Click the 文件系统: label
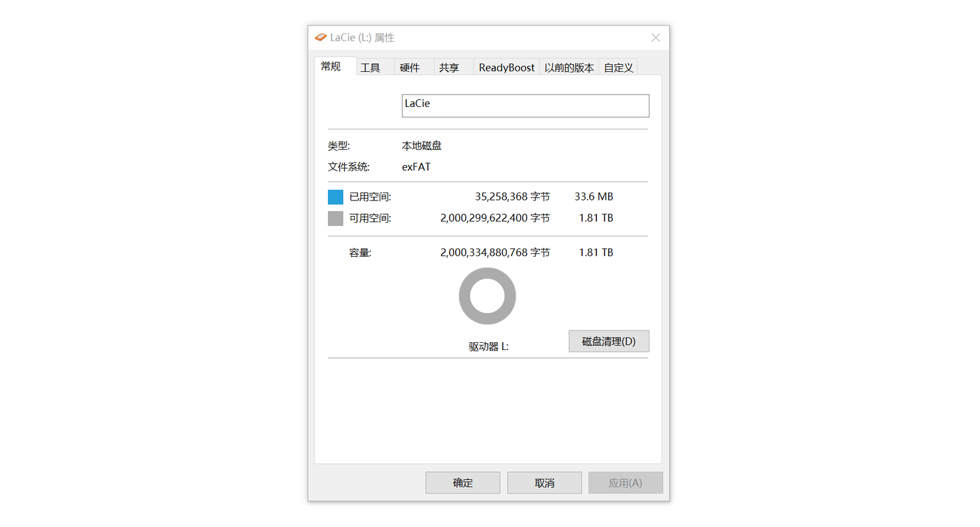This screenshot has height=527, width=980. pyautogui.click(x=349, y=167)
